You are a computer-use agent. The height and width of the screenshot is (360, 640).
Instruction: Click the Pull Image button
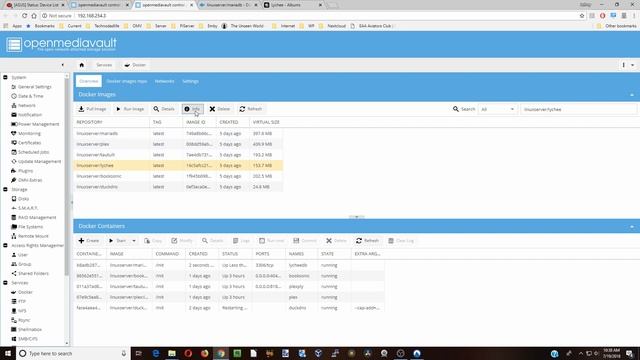(x=92, y=109)
